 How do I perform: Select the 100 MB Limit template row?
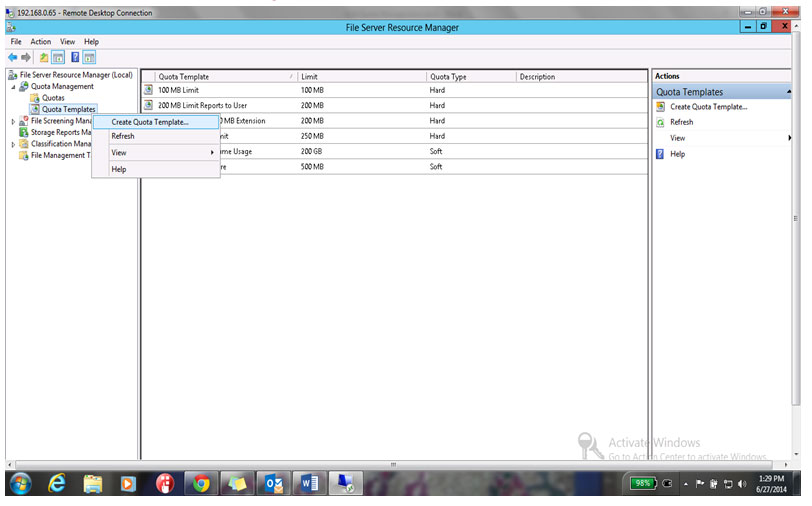click(395, 90)
